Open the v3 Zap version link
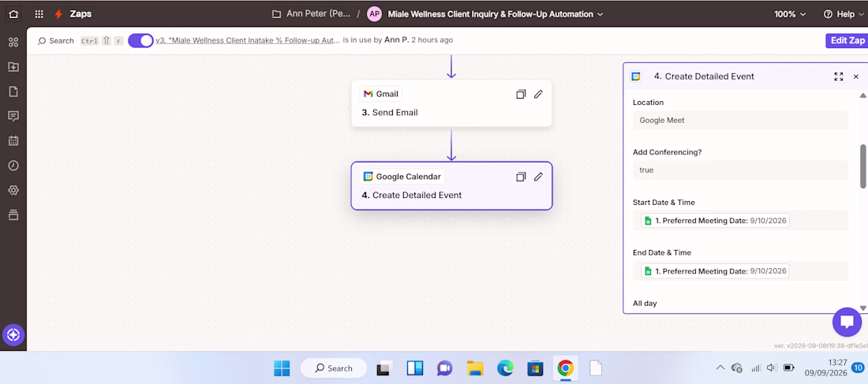The image size is (868, 384). pos(248,40)
